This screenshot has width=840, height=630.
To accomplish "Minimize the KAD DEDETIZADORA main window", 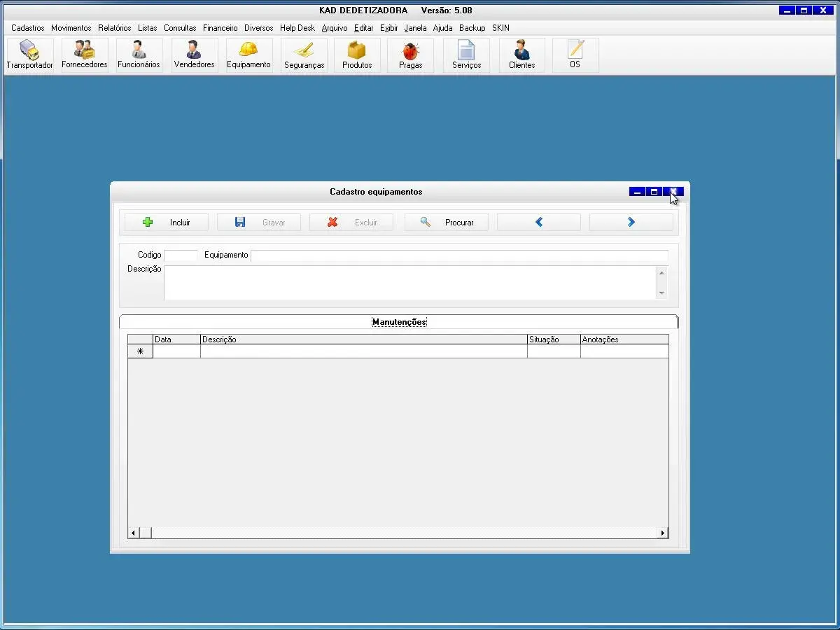I will (x=787, y=10).
